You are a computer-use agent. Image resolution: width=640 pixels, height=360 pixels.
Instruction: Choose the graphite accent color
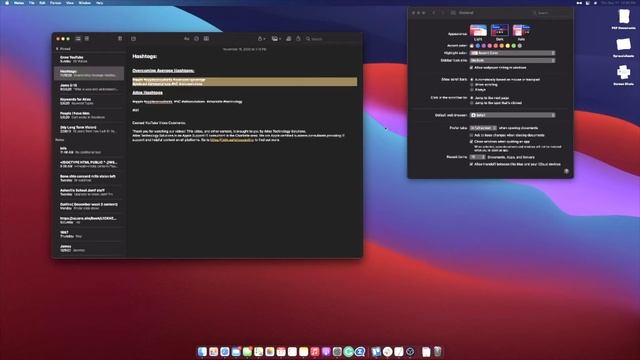[x=520, y=46]
